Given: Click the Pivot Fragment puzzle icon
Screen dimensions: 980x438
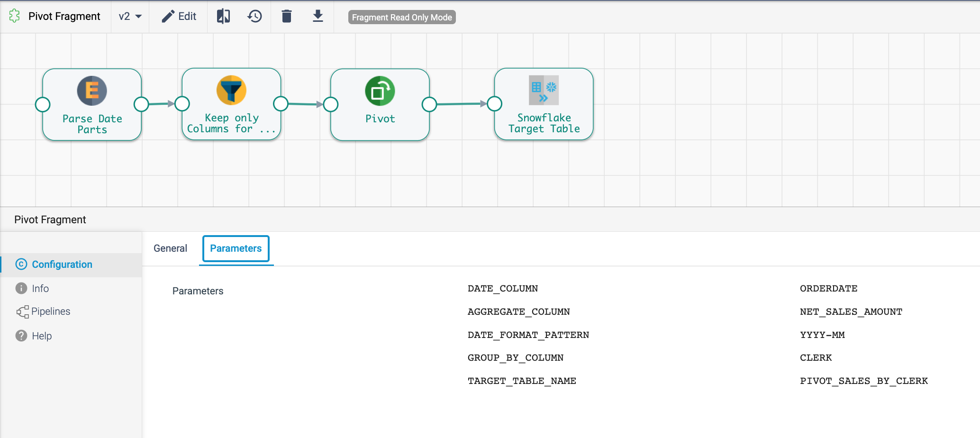Looking at the screenshot, I should (x=15, y=16).
